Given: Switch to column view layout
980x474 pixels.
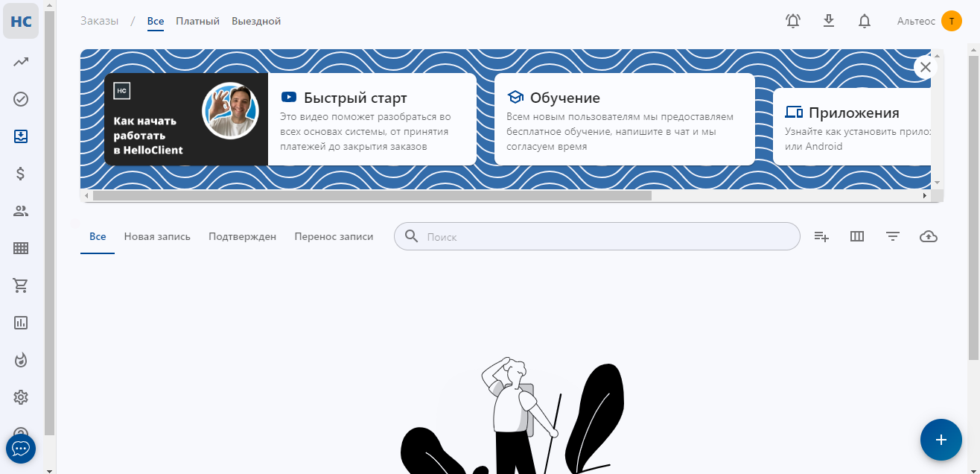Looking at the screenshot, I should tap(856, 236).
